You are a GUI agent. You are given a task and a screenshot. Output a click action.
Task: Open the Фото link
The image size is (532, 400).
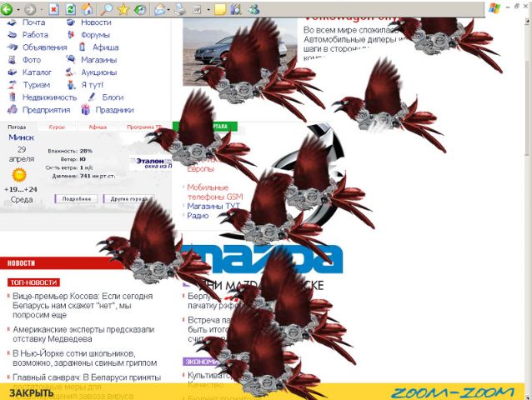[32, 60]
